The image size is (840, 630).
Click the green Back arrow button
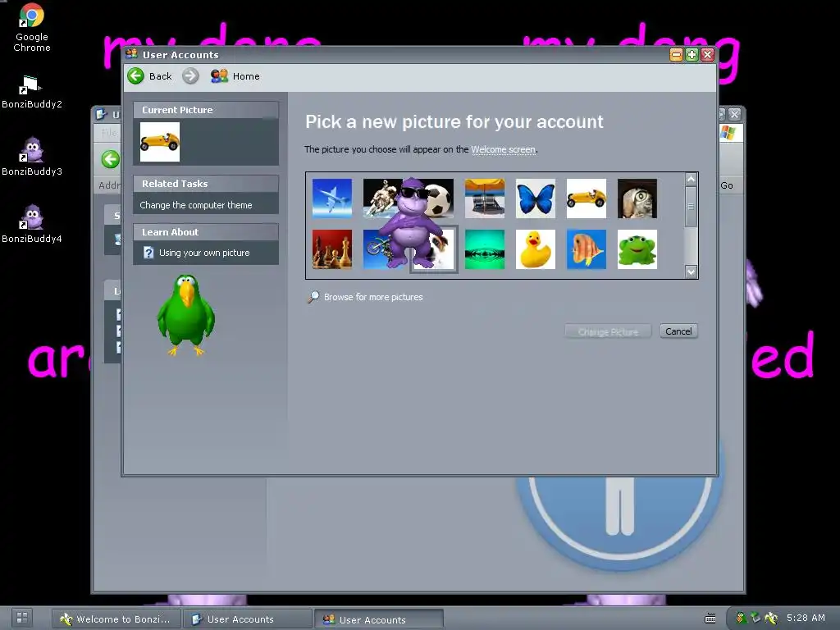coord(136,76)
